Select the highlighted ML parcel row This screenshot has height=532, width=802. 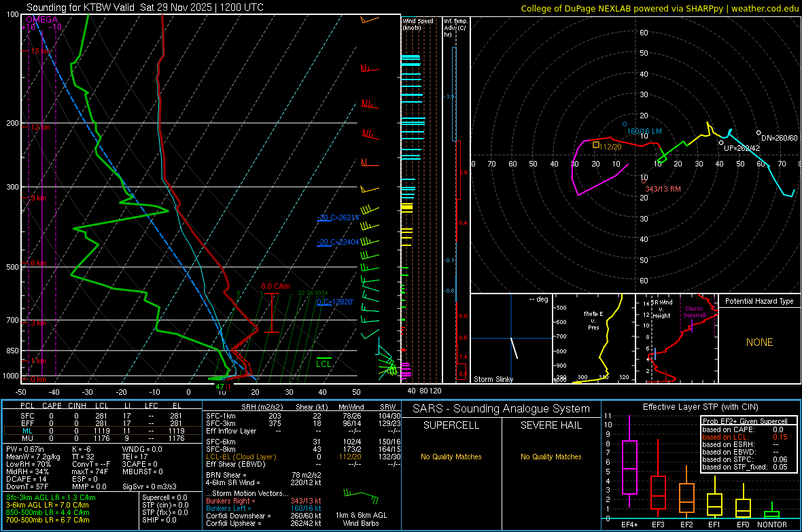tap(102, 431)
